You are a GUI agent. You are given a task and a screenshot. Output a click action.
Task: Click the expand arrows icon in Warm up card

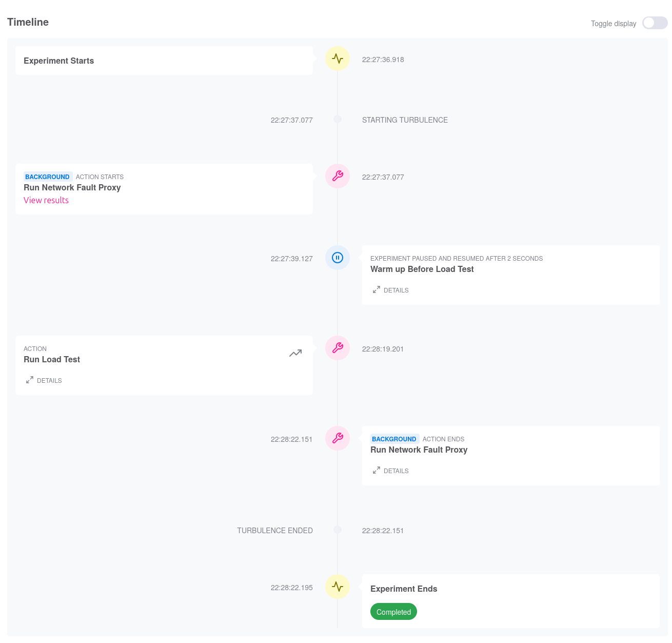[377, 289]
